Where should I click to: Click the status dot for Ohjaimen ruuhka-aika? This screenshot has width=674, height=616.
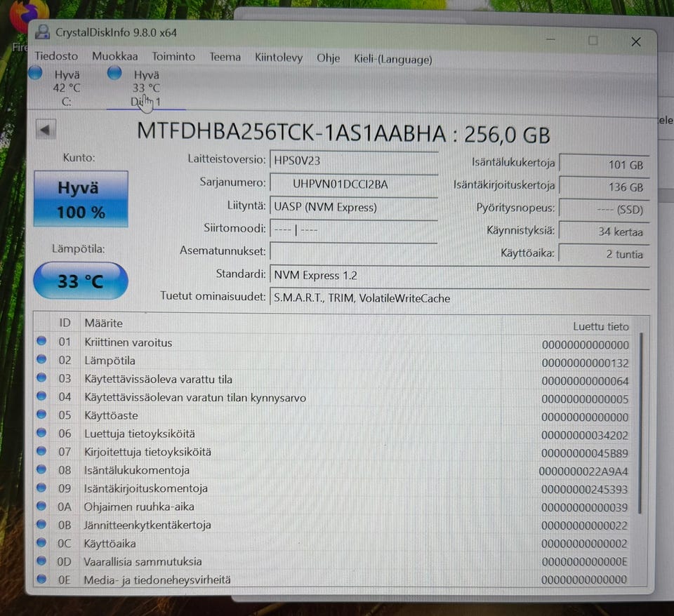coord(41,506)
